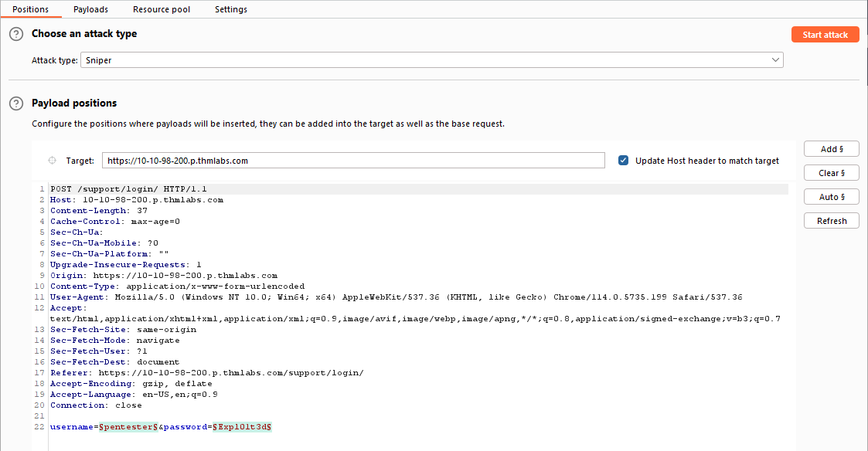The image size is (868, 451).
Task: Open the Resource pool tab
Action: (x=161, y=9)
